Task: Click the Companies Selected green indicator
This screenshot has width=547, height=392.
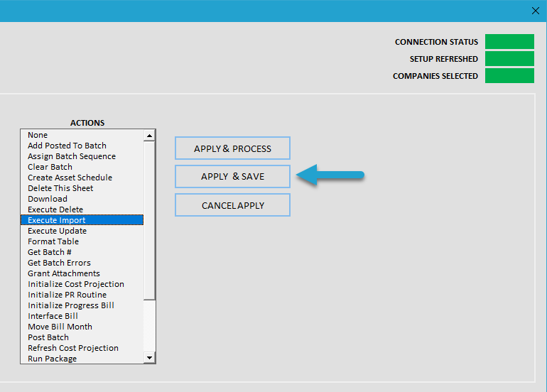Action: (x=509, y=76)
